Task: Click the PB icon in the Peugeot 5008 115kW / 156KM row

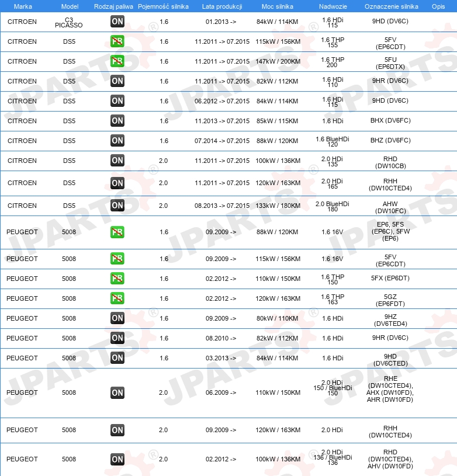Action: pos(117,259)
